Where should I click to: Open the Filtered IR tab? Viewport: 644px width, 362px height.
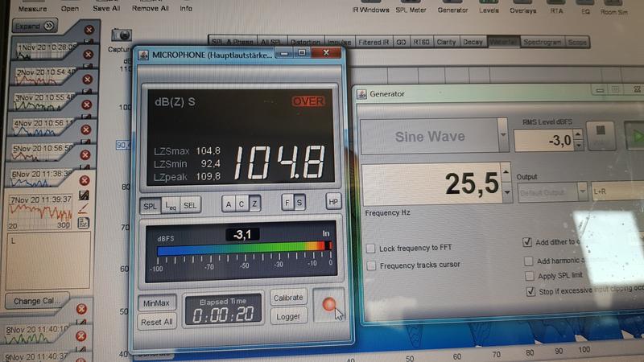(x=374, y=42)
